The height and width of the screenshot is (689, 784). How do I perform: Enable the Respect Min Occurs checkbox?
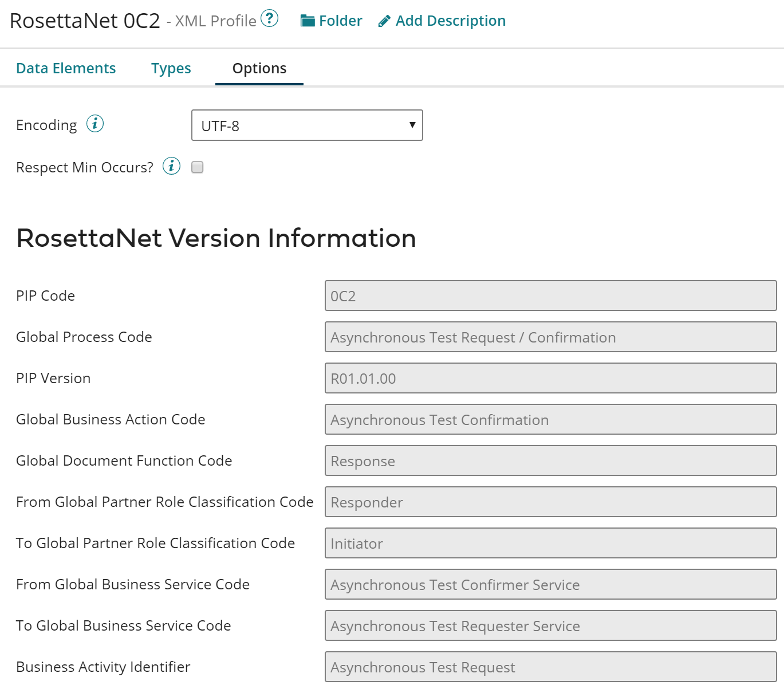pyautogui.click(x=197, y=167)
